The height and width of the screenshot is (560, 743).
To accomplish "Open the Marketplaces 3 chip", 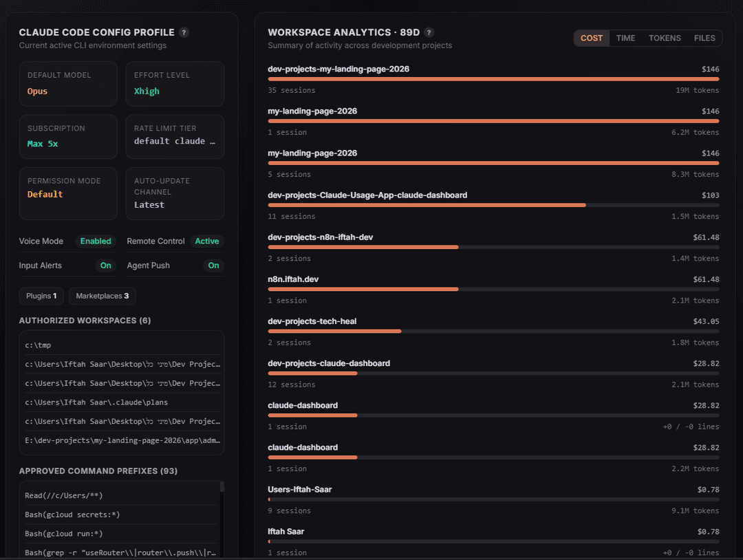I will [103, 296].
